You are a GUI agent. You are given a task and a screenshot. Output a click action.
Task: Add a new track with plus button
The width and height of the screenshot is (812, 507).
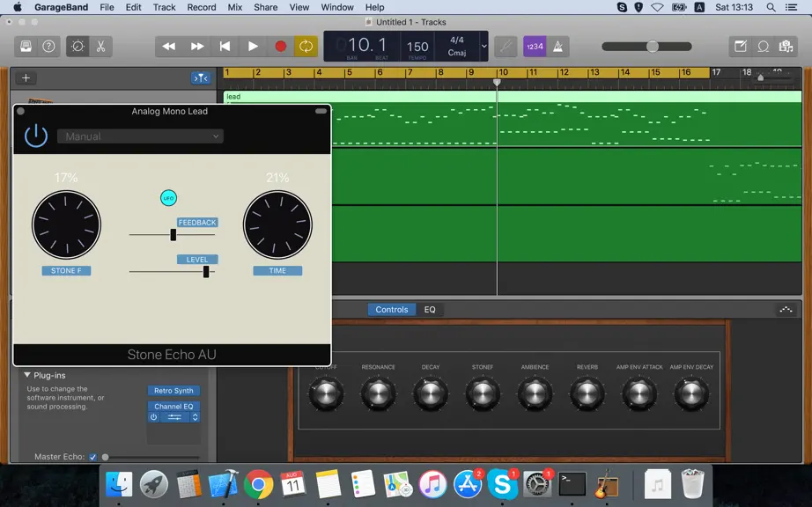(26, 78)
